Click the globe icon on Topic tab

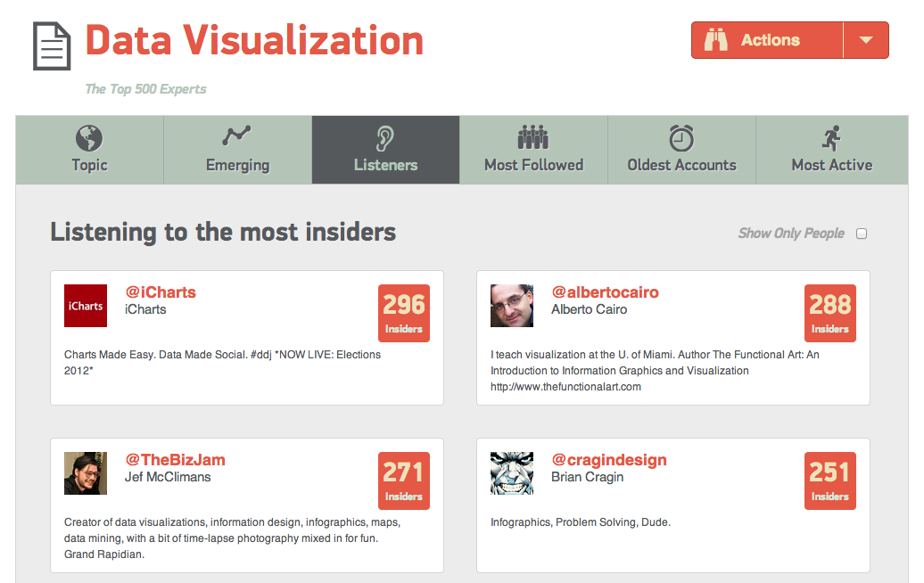89,138
